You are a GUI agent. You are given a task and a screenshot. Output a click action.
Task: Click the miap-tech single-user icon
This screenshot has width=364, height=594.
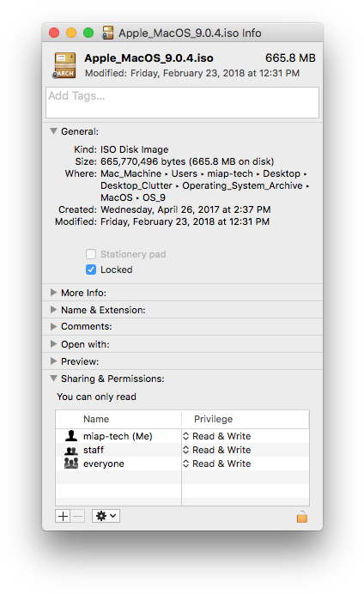point(71,436)
